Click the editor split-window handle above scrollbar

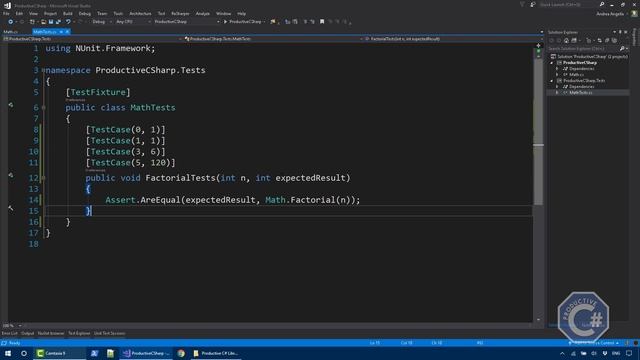click(x=538, y=45)
